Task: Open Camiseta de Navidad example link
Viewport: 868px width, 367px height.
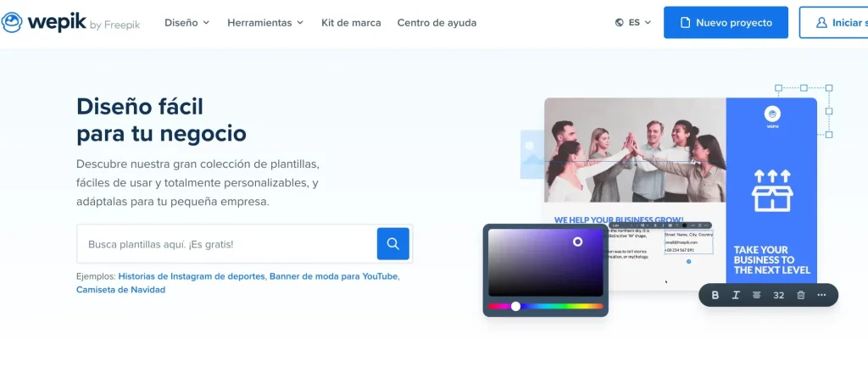Action: click(x=120, y=290)
